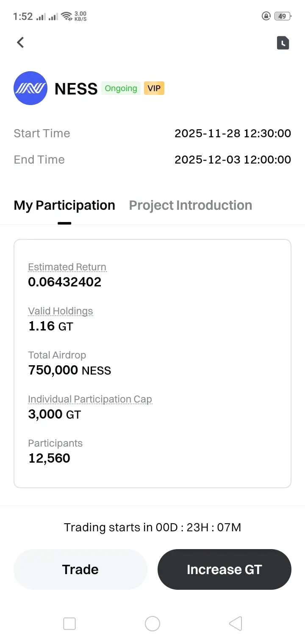Show the Valid Holdings explanation
Image resolution: width=305 pixels, height=644 pixels.
[x=60, y=311]
